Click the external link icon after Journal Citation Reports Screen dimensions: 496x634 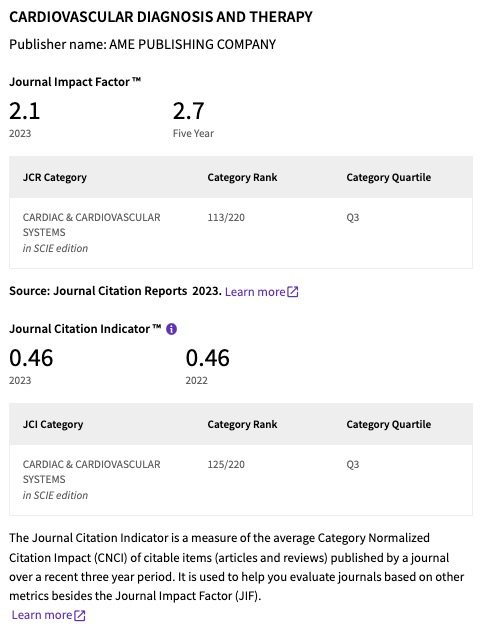[x=293, y=292]
